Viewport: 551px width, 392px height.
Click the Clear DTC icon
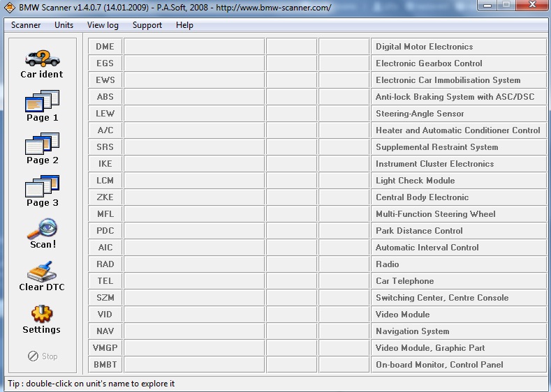[42, 271]
